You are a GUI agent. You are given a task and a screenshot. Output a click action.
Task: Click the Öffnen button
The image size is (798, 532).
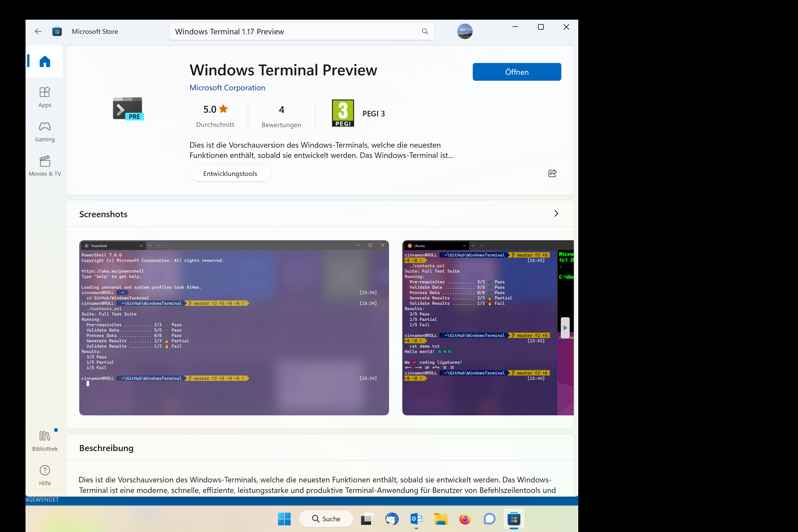tap(517, 72)
